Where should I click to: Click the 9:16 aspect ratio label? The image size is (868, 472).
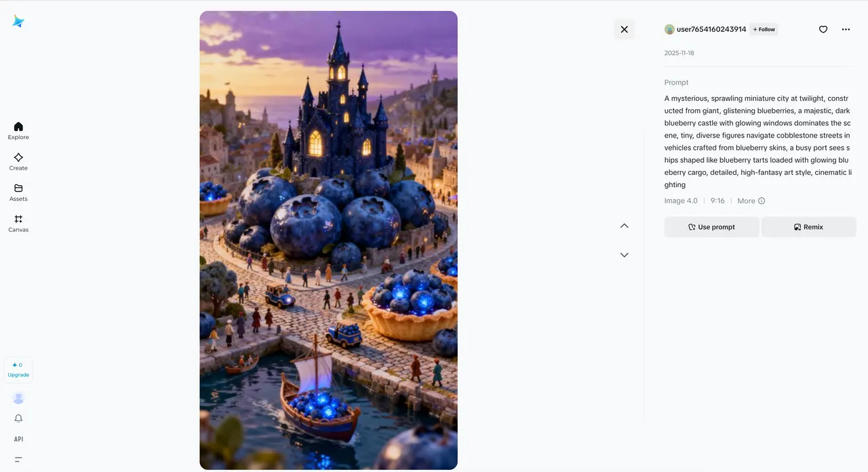point(717,201)
